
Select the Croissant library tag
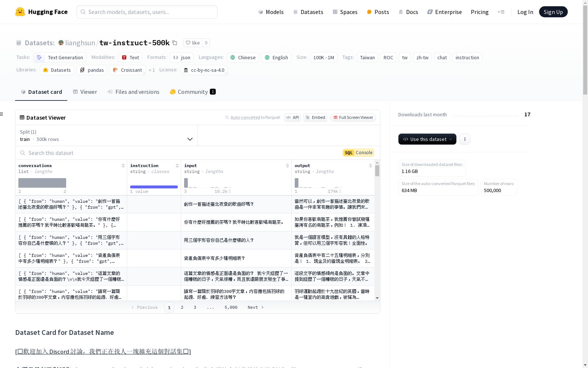point(128,70)
